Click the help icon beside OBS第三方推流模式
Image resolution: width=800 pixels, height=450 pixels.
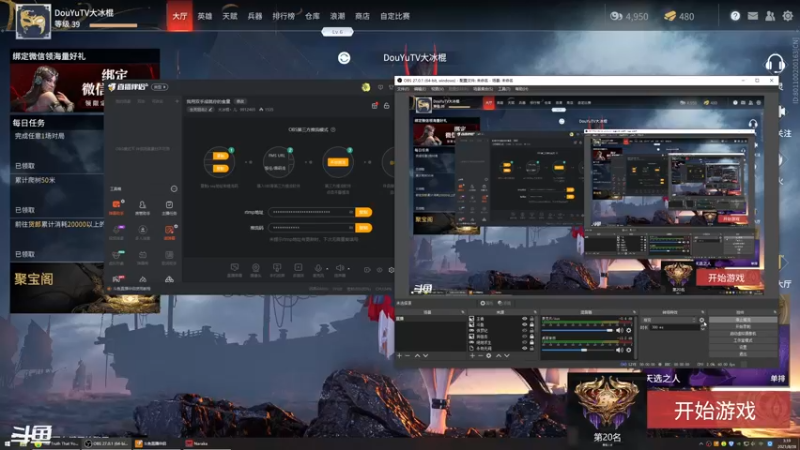click(x=333, y=130)
